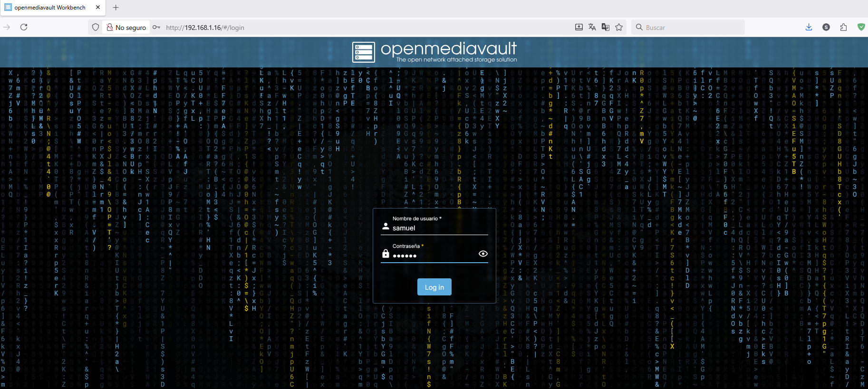Bookmark this page with the star
Viewport: 868px width, 389px height.
tap(619, 27)
